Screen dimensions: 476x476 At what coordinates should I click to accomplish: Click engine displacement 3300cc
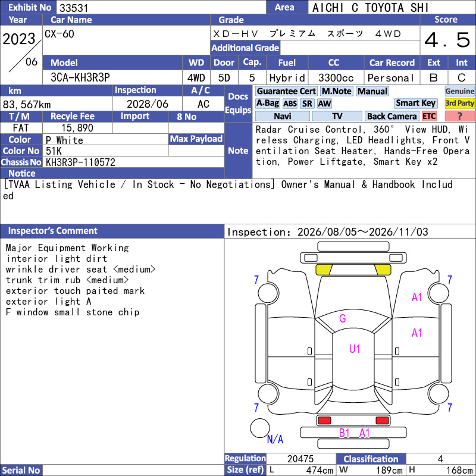pos(336,78)
